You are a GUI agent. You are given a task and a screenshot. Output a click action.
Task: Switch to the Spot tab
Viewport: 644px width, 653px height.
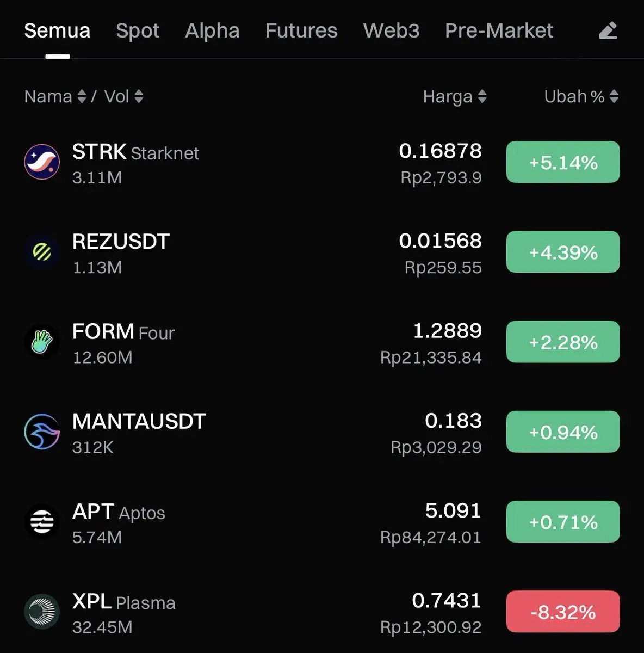pyautogui.click(x=138, y=31)
